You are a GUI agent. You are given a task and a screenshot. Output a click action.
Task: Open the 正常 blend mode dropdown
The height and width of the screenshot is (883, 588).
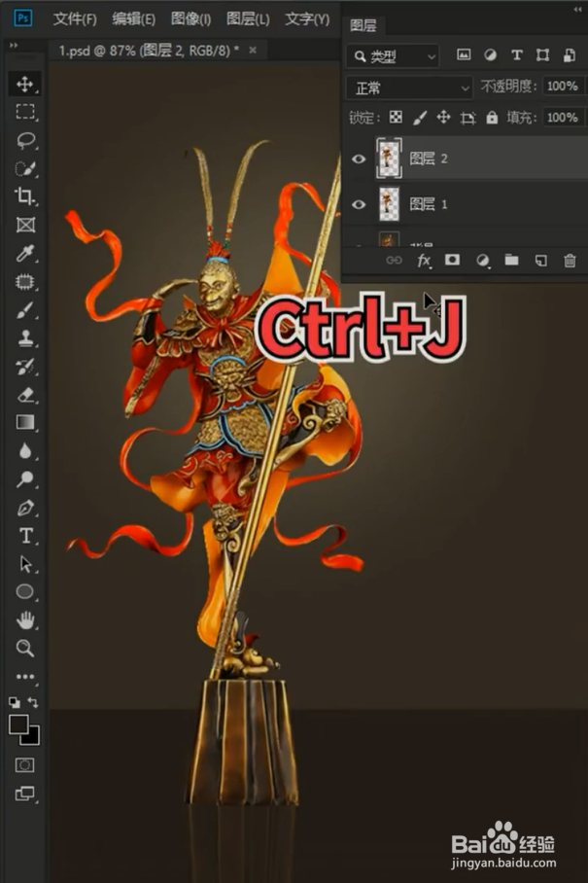click(409, 88)
